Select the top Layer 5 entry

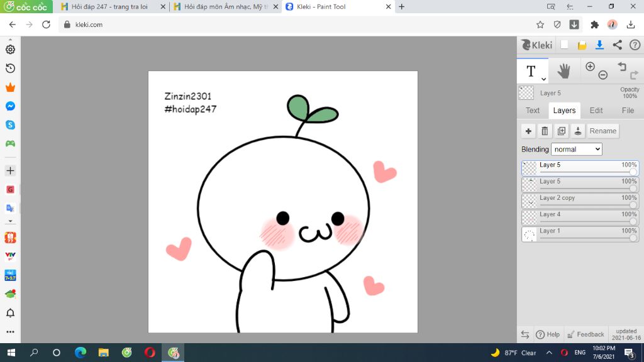click(580, 168)
